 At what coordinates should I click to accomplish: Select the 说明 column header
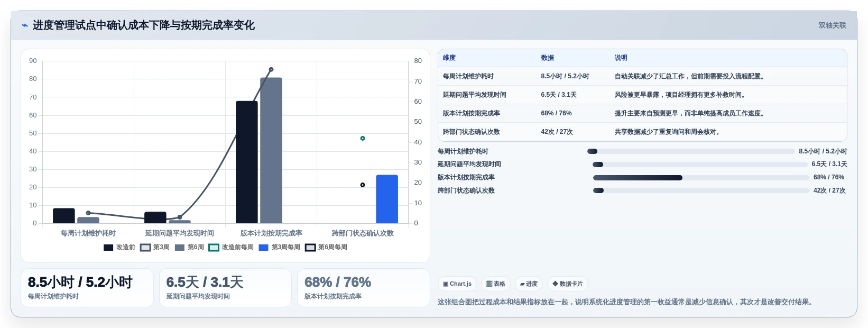pos(621,58)
